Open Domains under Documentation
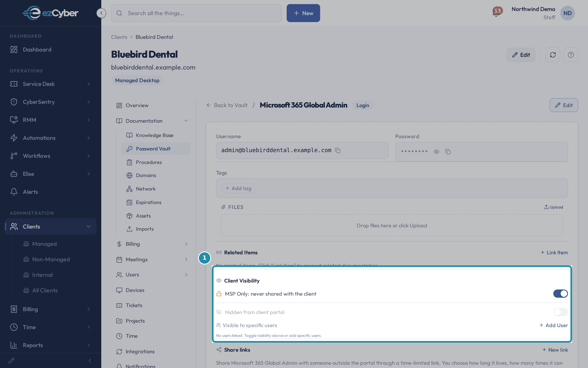Screen dimensions: 588x368 tap(156, 175)
